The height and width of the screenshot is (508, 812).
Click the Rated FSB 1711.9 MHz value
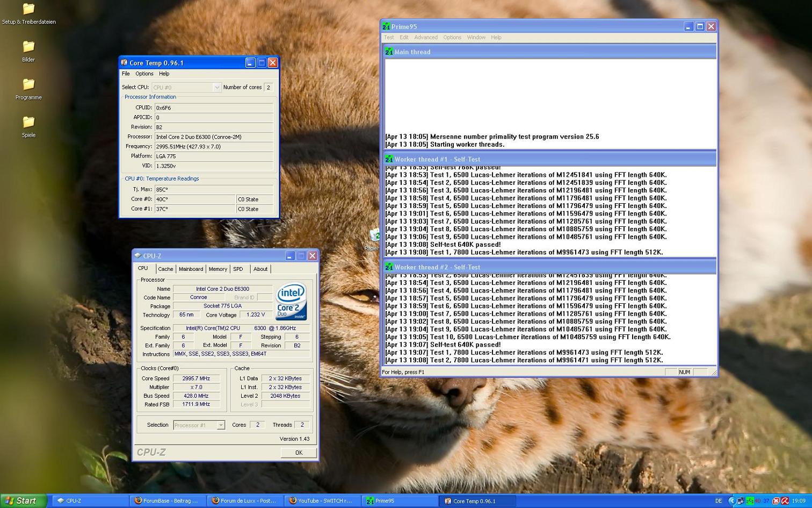pyautogui.click(x=196, y=404)
